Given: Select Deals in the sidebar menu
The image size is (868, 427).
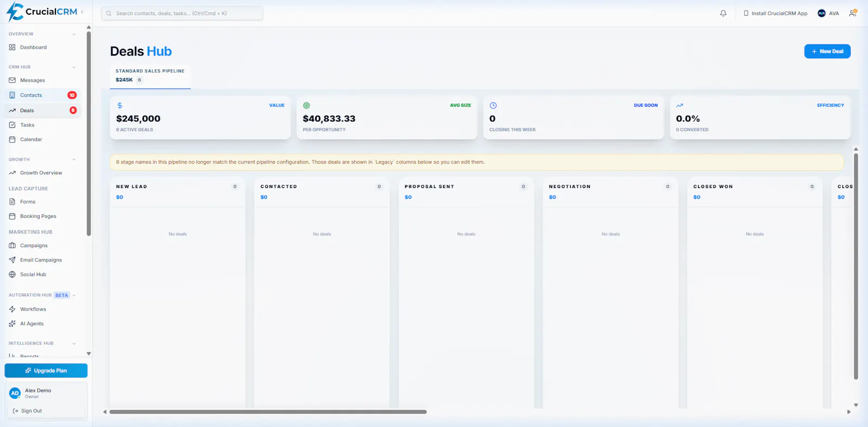Looking at the screenshot, I should pos(42,110).
